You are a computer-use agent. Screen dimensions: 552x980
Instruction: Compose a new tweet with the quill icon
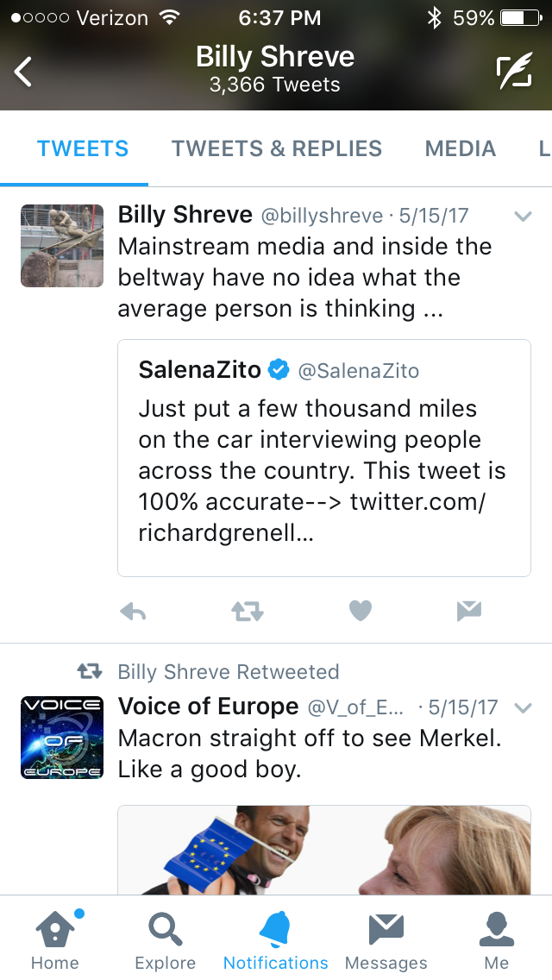pos(514,72)
